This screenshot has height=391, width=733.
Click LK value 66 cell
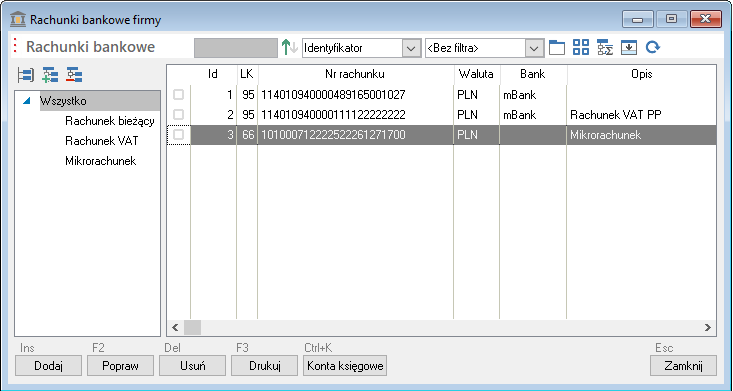click(x=247, y=135)
